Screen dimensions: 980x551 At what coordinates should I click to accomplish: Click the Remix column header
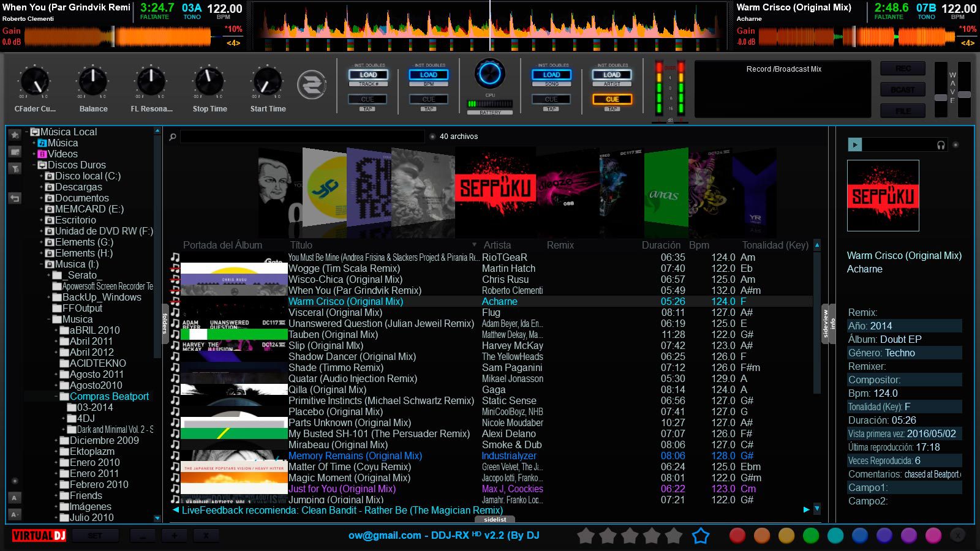pos(560,245)
